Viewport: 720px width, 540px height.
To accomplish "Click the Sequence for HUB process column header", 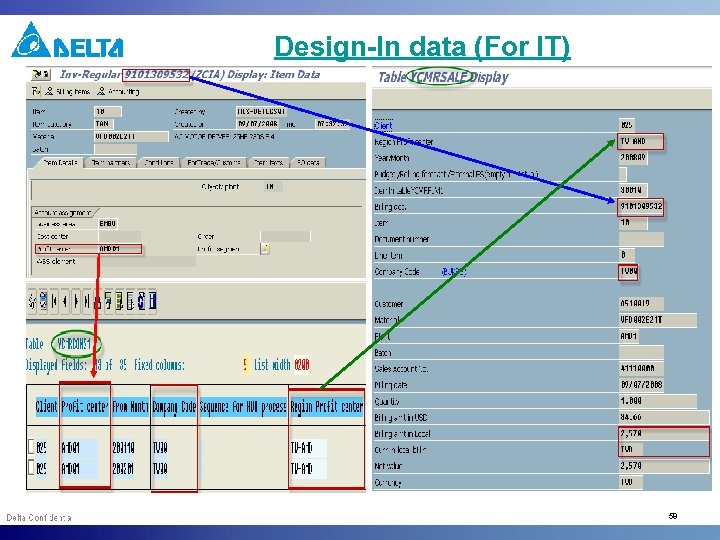I will 243,406.
